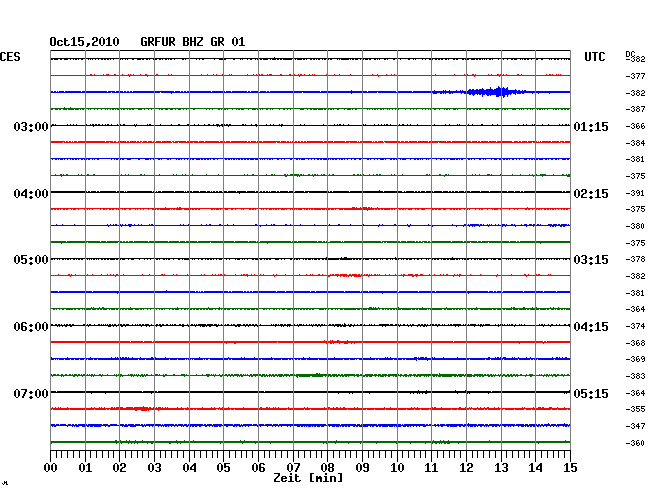The image size is (650, 494).
Task: Click the DC offset value -391
Action: point(635,193)
